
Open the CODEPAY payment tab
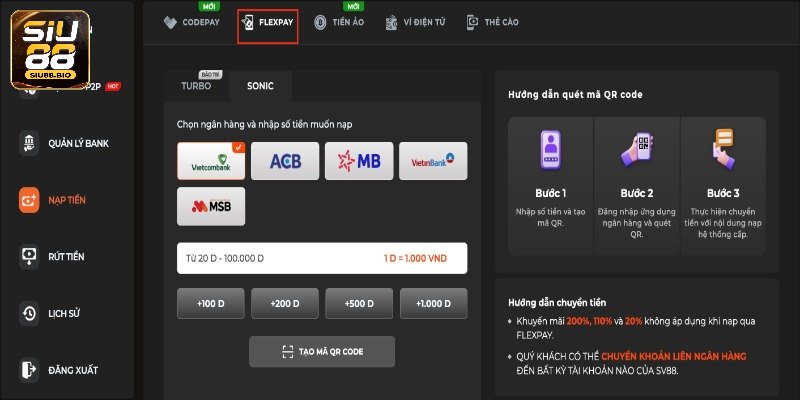click(191, 22)
